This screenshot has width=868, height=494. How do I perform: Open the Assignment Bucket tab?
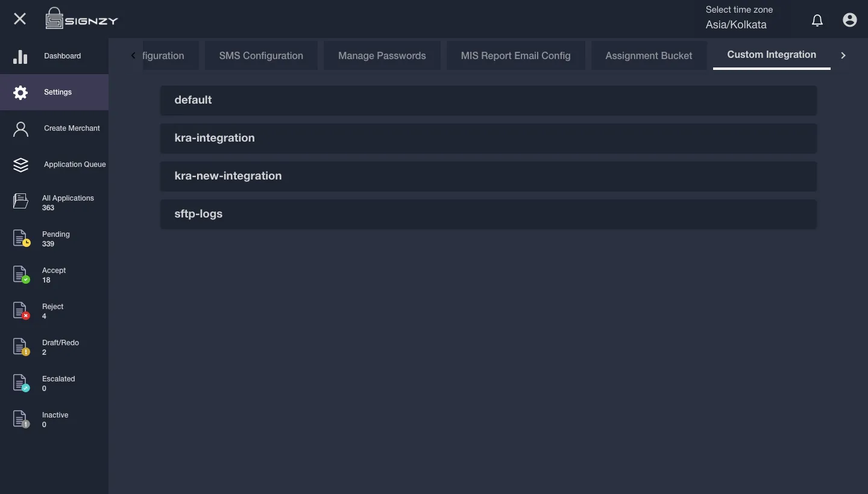click(649, 55)
